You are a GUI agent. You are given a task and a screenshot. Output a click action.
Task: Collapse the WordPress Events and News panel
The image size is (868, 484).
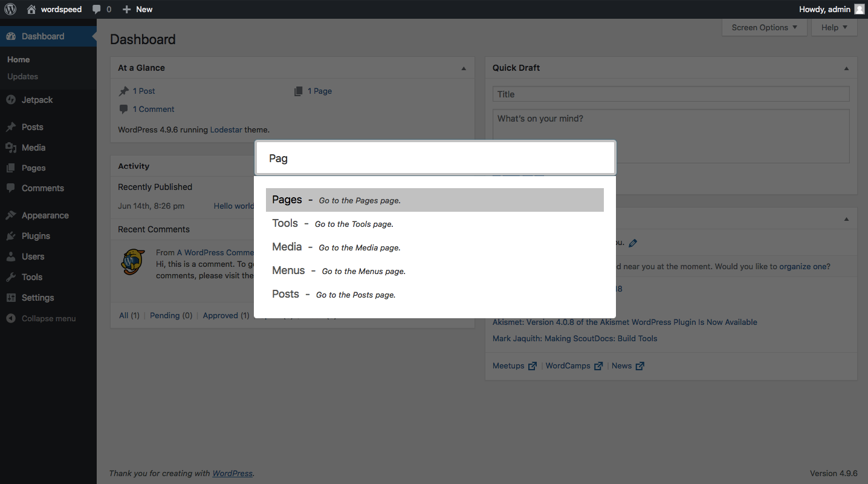(846, 219)
